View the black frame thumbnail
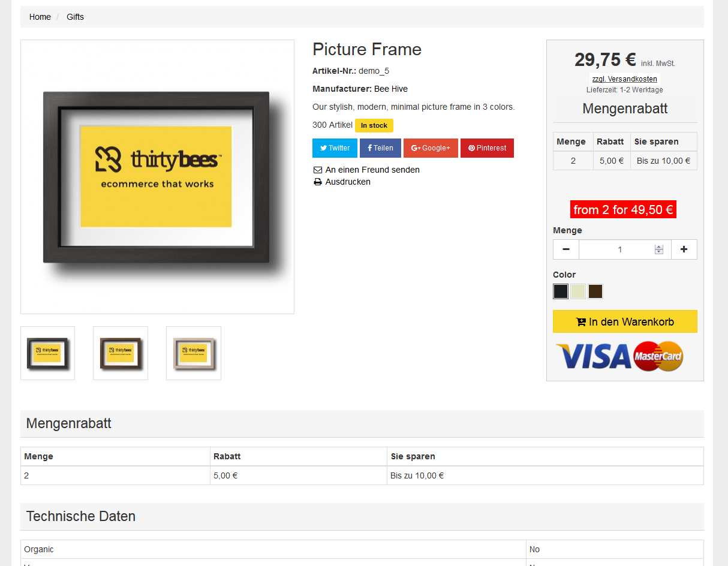Image resolution: width=728 pixels, height=566 pixels. pyautogui.click(x=48, y=353)
